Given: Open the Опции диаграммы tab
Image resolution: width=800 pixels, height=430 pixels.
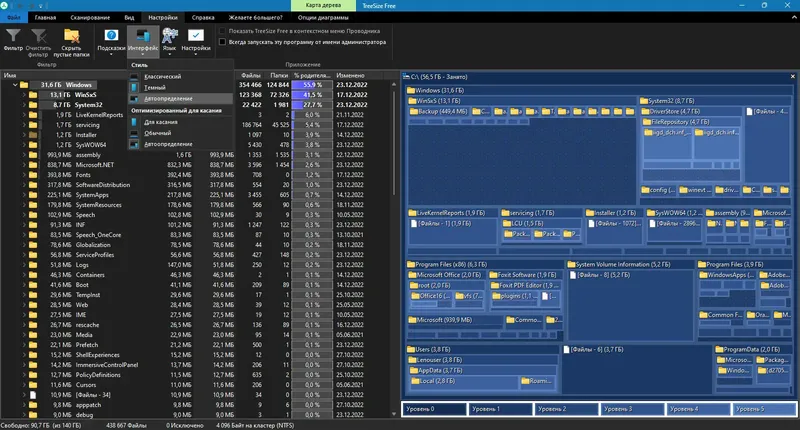Looking at the screenshot, I should click(323, 17).
